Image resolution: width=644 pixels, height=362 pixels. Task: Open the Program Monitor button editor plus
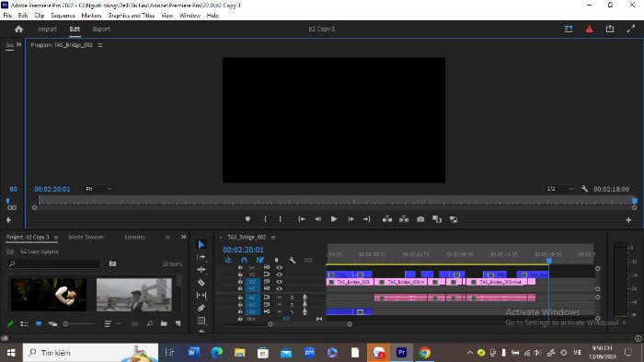coord(628,220)
